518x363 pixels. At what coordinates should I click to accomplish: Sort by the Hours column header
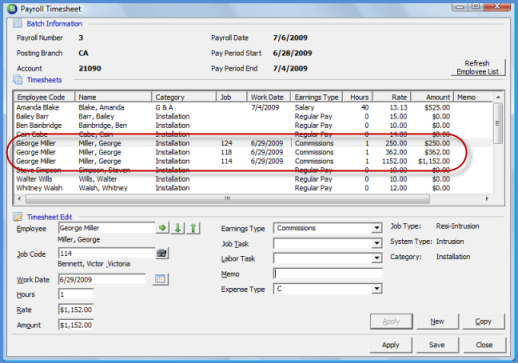[x=358, y=97]
